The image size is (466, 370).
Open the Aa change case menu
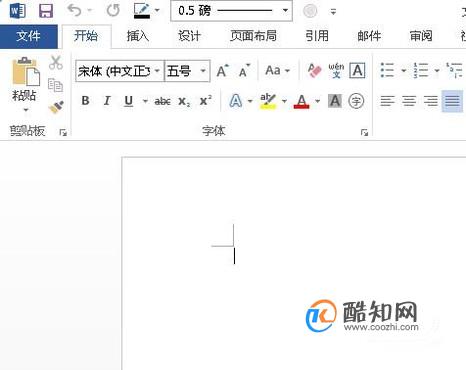[x=277, y=71]
